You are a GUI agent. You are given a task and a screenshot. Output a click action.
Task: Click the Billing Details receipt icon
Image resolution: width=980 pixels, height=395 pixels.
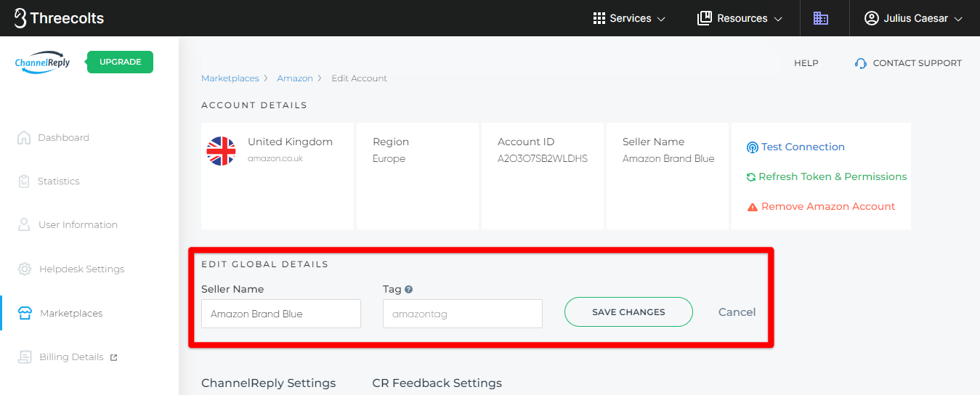tap(25, 357)
